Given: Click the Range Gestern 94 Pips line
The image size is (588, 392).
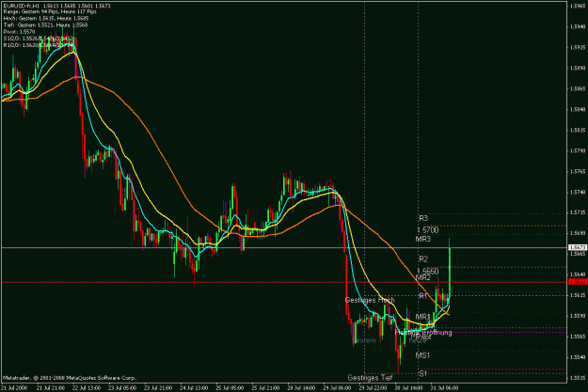Looking at the screenshot, I should 50,12.
